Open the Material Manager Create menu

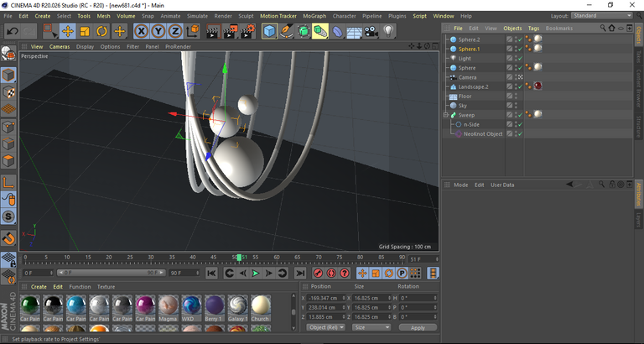pyautogui.click(x=39, y=287)
